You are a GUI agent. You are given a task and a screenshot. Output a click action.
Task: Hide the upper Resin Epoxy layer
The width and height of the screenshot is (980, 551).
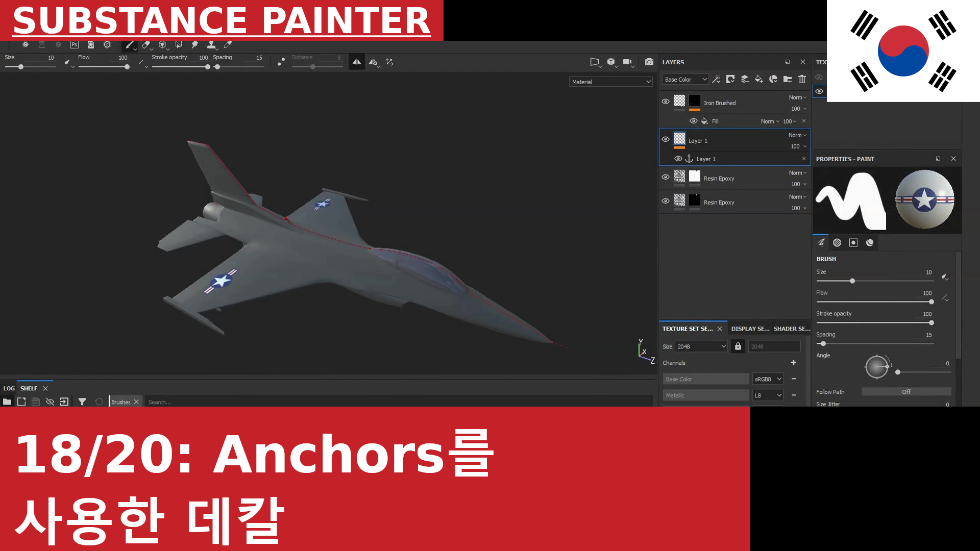coord(666,177)
